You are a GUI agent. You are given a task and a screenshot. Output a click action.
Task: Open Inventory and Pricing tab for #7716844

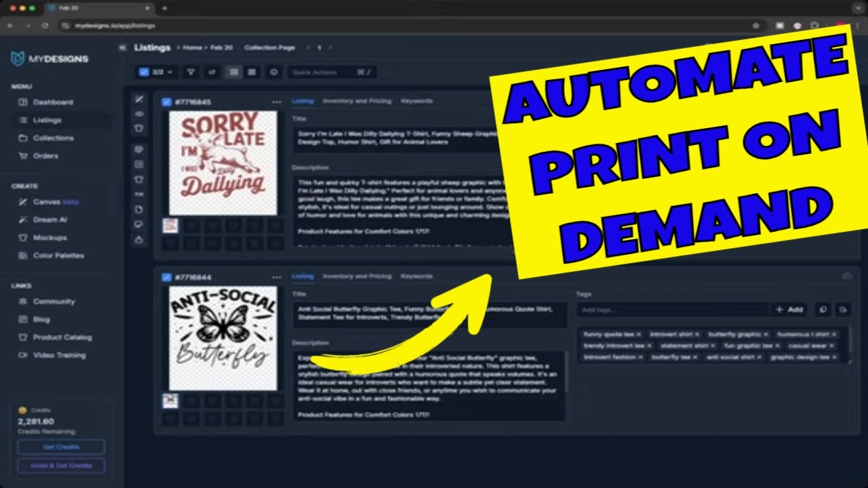click(x=357, y=277)
